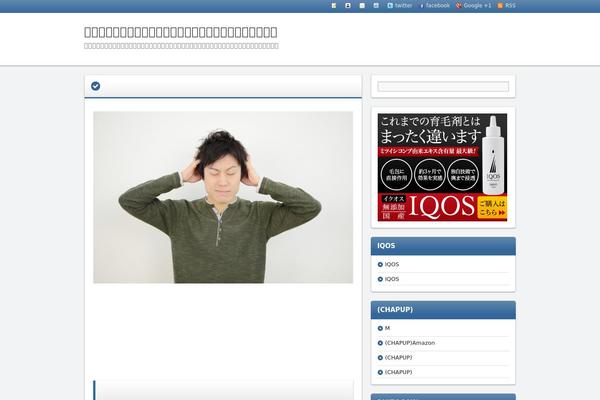
Task: Click the Google +1 link
Action: click(x=473, y=5)
